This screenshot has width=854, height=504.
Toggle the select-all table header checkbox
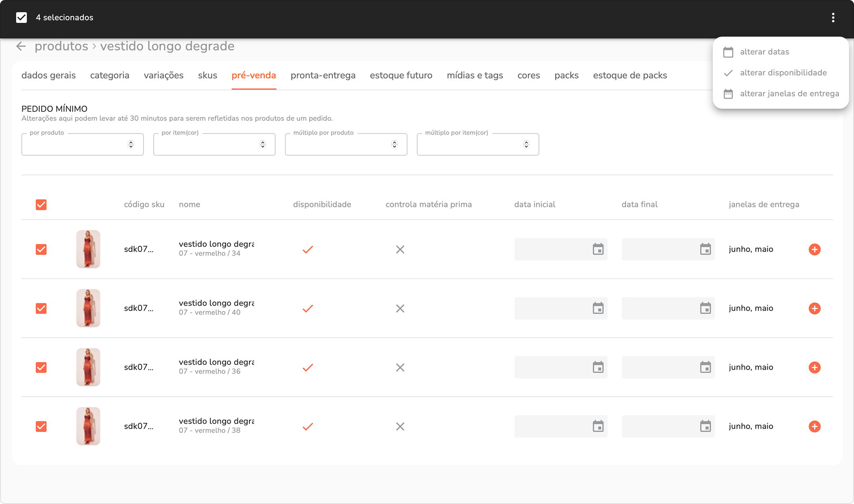(x=41, y=204)
